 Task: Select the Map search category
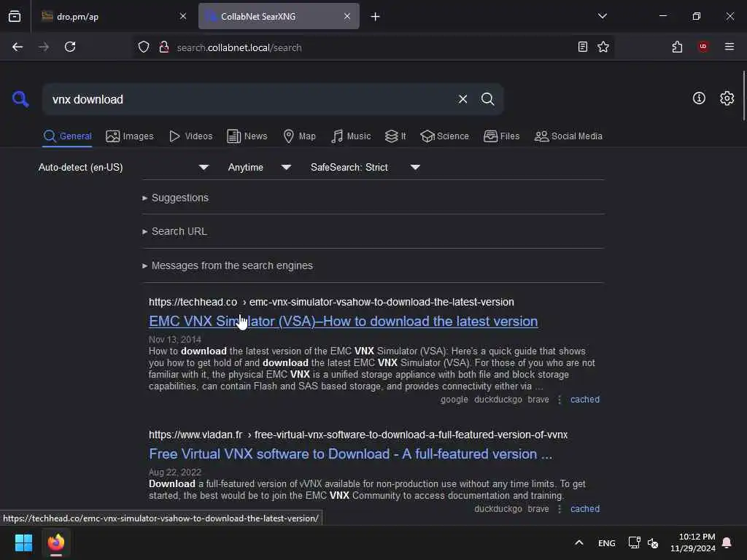coord(299,136)
